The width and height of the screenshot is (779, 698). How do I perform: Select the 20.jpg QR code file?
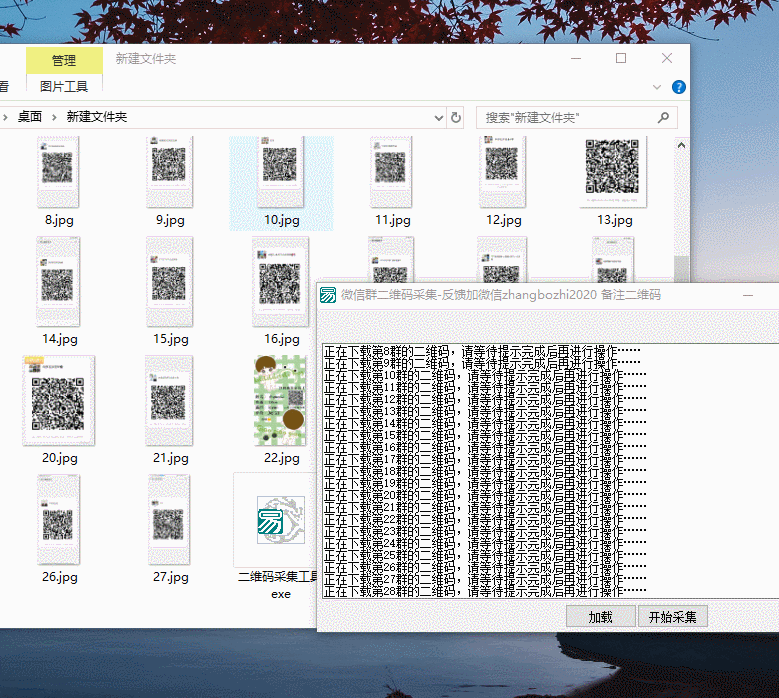click(x=59, y=400)
